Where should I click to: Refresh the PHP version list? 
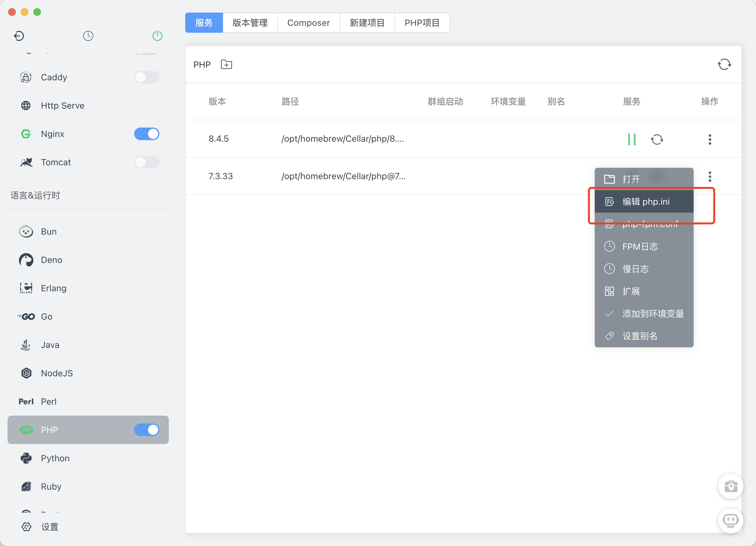tap(724, 64)
